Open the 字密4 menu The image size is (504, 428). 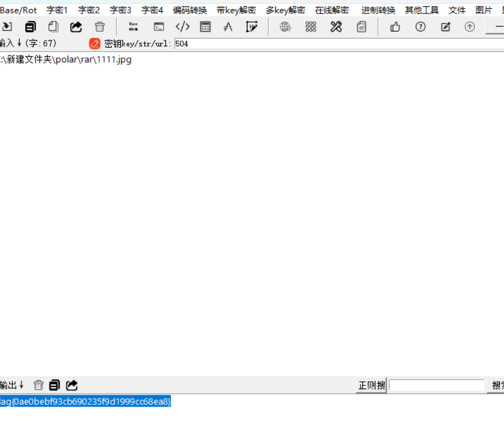[x=152, y=10]
